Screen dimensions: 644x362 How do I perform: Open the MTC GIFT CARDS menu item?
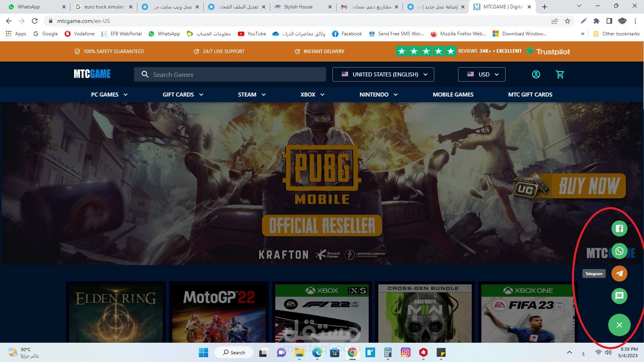pyautogui.click(x=530, y=95)
